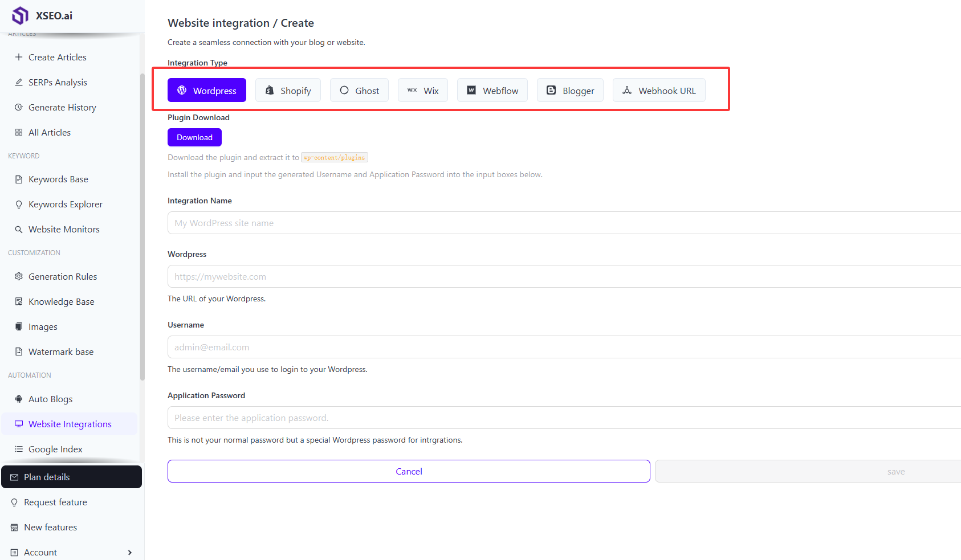Screen dimensions: 961x560
Task: Expand the Account submenu chevron
Action: coord(130,552)
